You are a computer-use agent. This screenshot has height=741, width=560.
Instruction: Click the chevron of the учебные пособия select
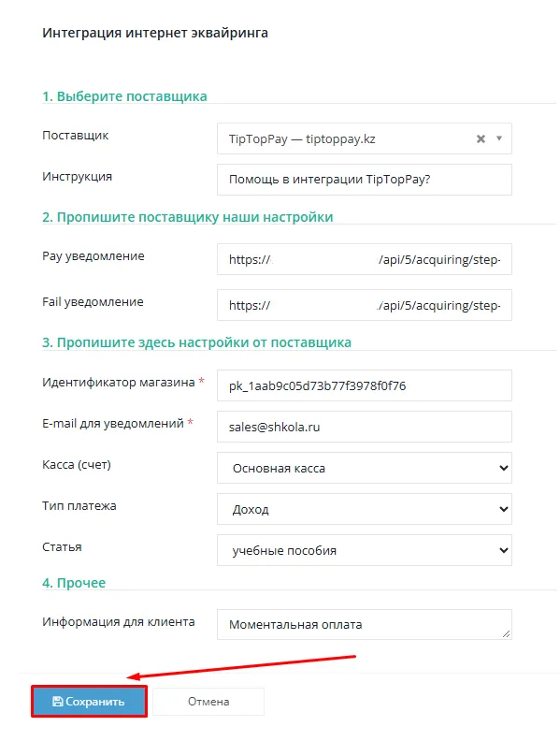coord(503,550)
